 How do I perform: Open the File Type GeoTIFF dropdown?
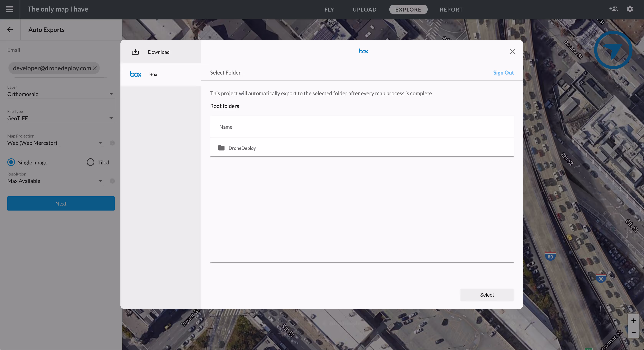(61, 118)
